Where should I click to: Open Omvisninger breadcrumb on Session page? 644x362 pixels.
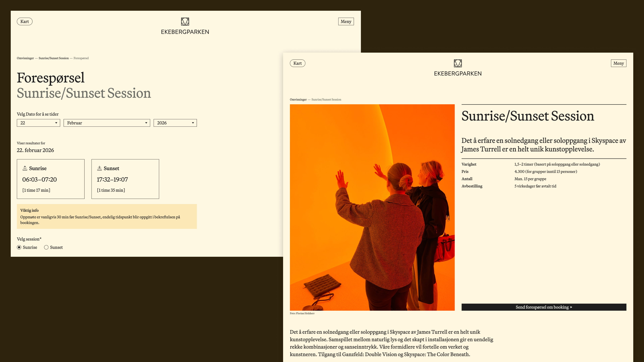click(x=298, y=99)
